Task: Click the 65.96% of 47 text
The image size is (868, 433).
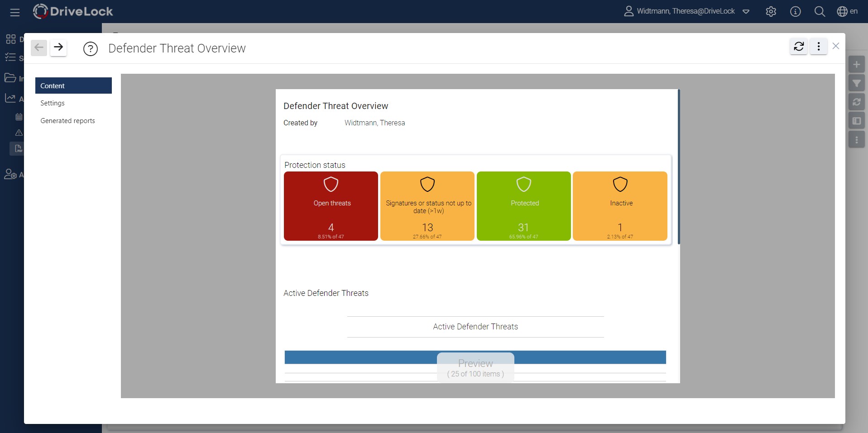Action: click(524, 237)
